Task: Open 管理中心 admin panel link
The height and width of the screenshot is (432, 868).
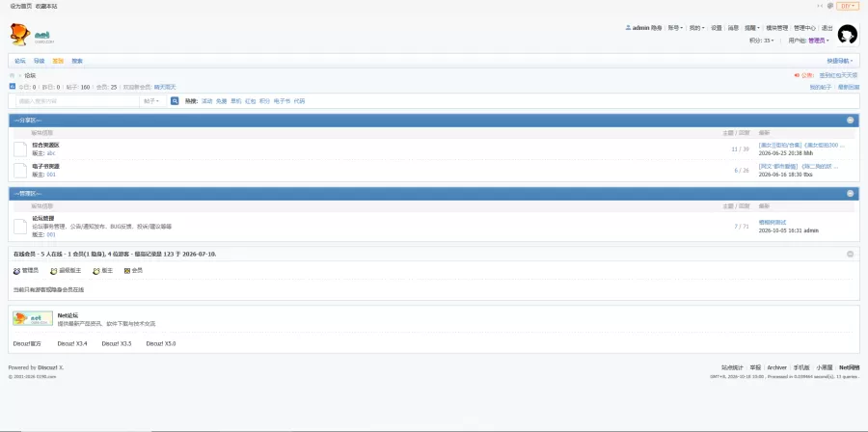Action: click(804, 27)
